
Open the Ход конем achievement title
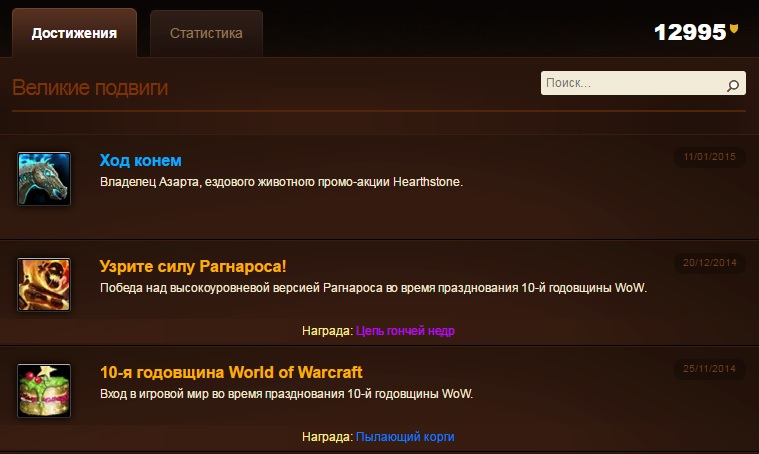pyautogui.click(x=140, y=160)
